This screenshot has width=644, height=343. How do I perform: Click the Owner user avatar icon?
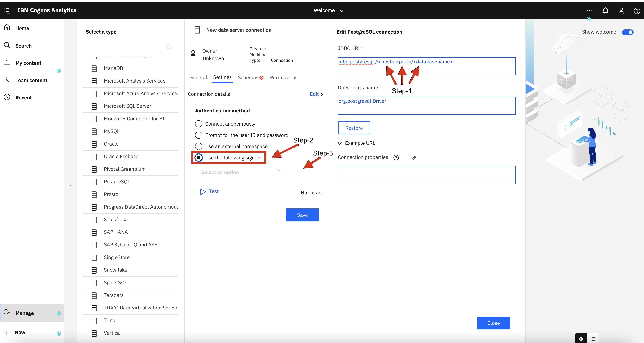point(193,53)
